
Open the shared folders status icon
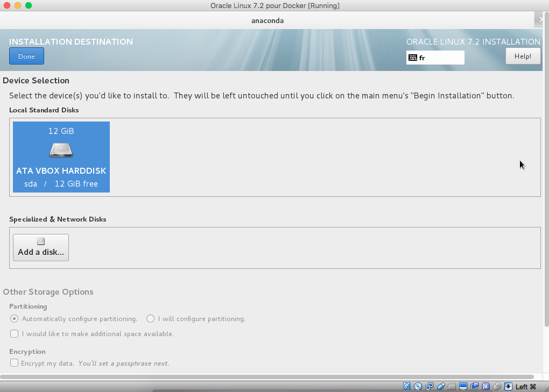coord(452,387)
